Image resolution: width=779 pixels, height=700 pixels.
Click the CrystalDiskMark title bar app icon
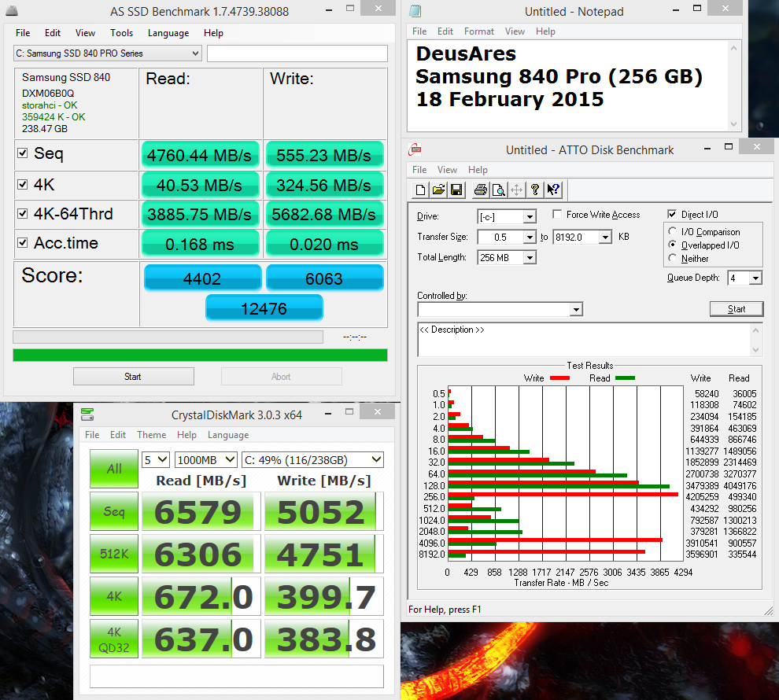87,414
